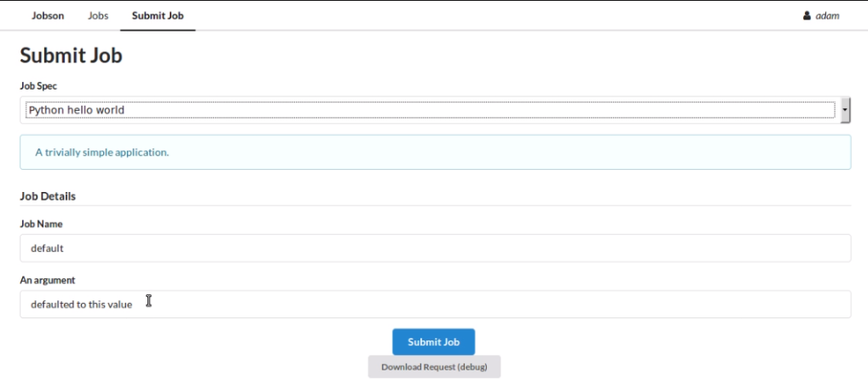Switch to the Jobs tab
868x384 pixels.
98,15
